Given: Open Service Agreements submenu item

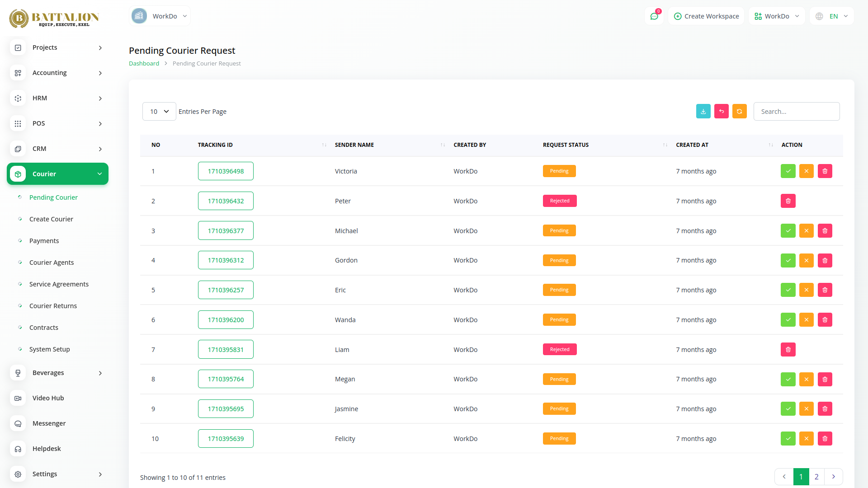Looking at the screenshot, I should (59, 284).
